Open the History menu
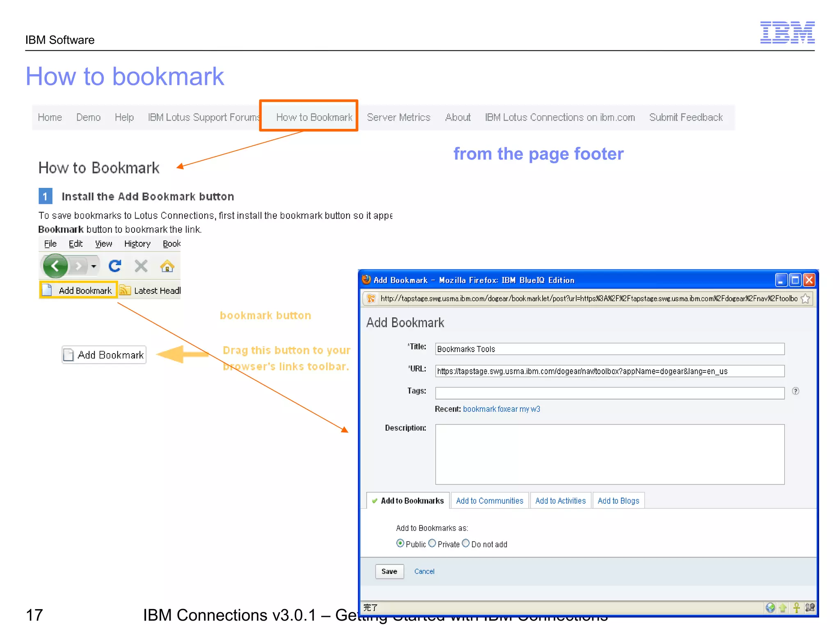Screen dimensions: 840x630 click(137, 244)
